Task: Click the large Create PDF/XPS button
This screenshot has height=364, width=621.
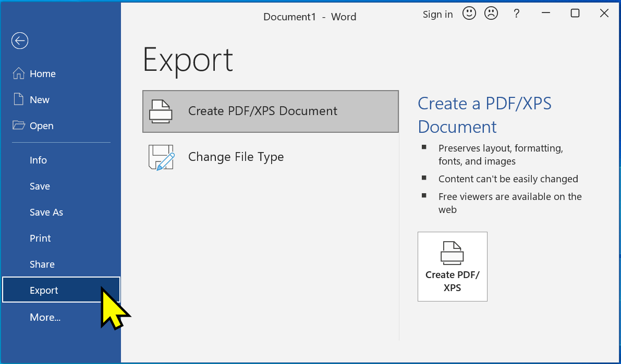Action: coord(452,267)
